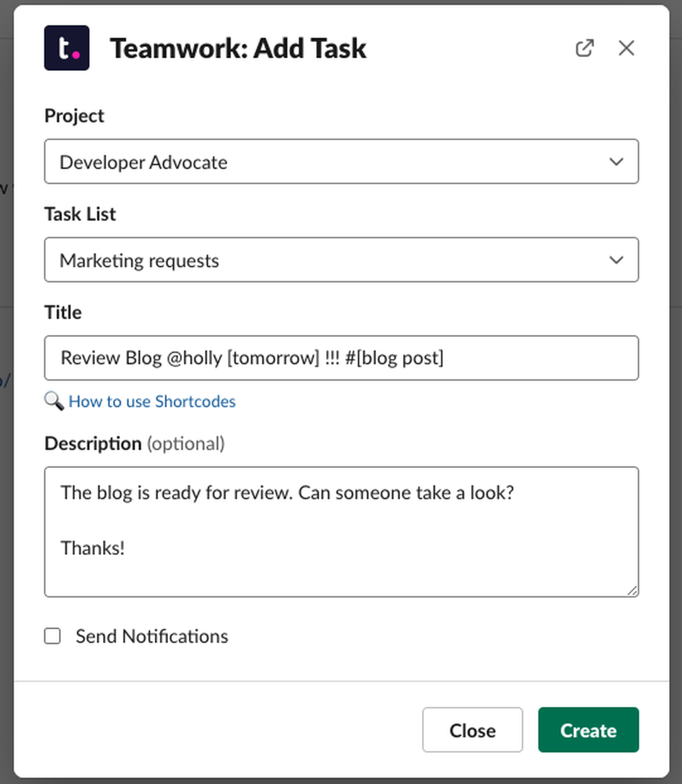Click the Task List field label
Viewport: 682px width, 784px height.
[80, 214]
